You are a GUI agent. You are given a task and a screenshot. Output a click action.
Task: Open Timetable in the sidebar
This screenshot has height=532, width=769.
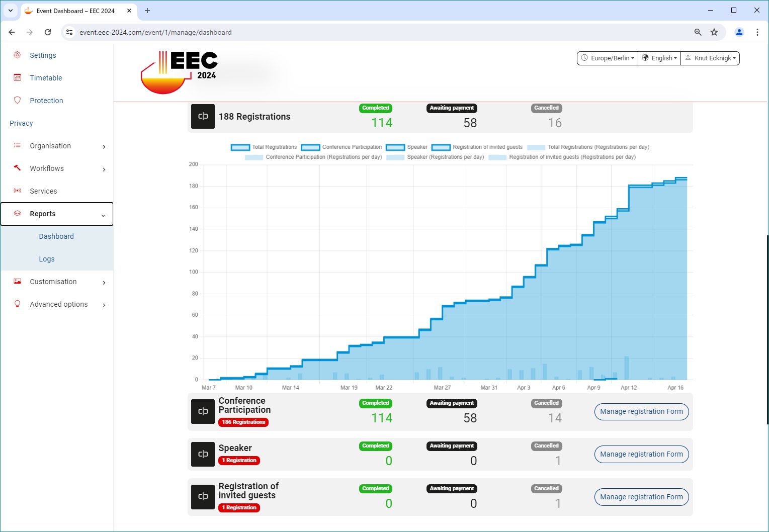(46, 78)
